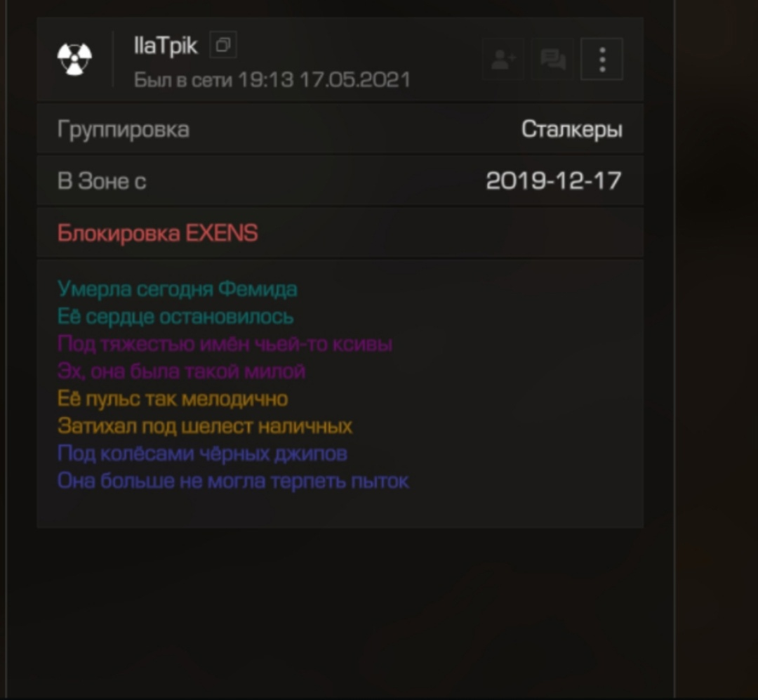This screenshot has height=700, width=758.
Task: Click orange line Её пульс так мелодично
Action: 173,399
